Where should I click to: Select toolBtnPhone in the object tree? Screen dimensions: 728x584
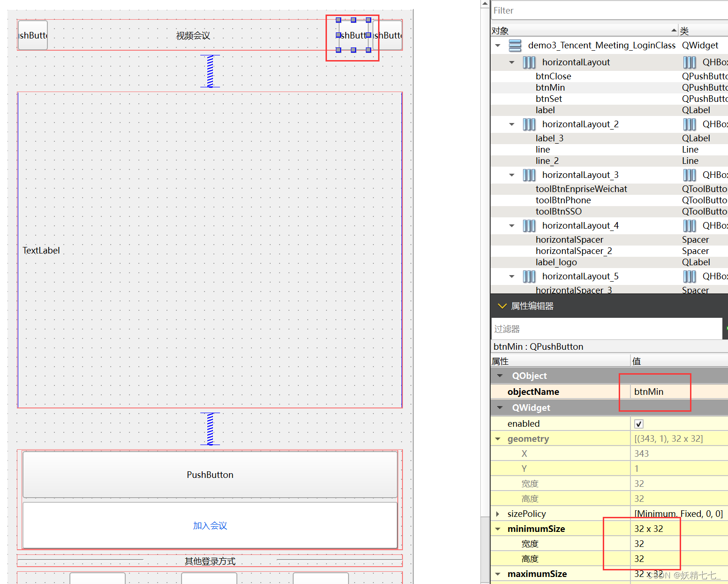coord(563,200)
